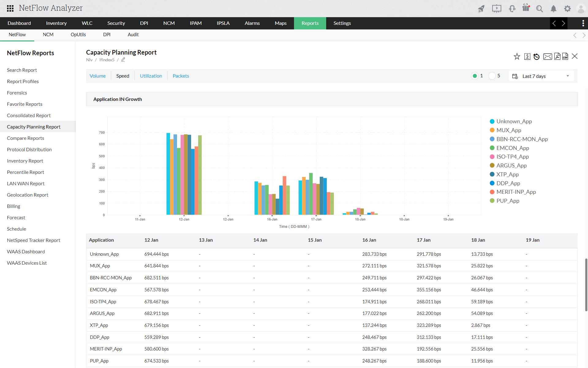Export report as PDF
The width and height of the screenshot is (588, 368).
[x=557, y=56]
